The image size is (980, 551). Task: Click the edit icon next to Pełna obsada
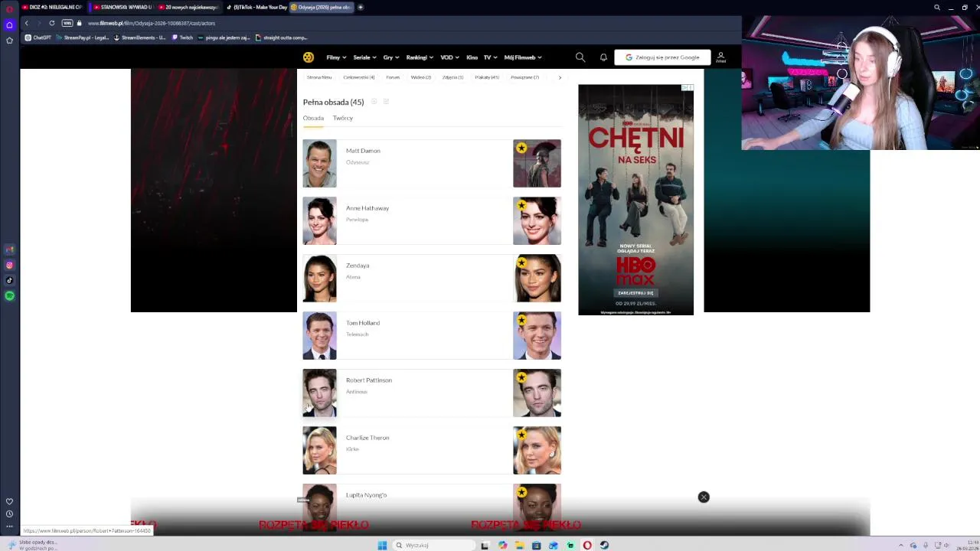coord(386,102)
